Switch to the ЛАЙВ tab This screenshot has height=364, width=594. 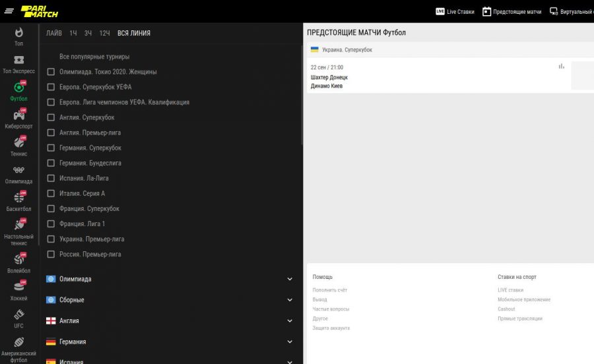click(54, 33)
